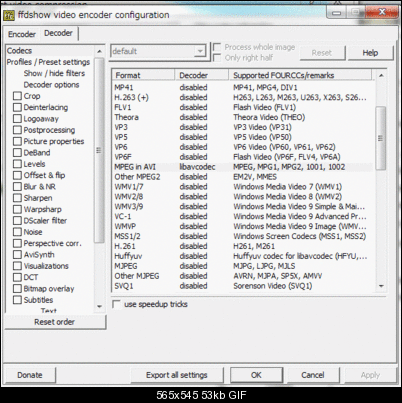Select the MJPEG format row
402x403 pixels.
coord(242,266)
